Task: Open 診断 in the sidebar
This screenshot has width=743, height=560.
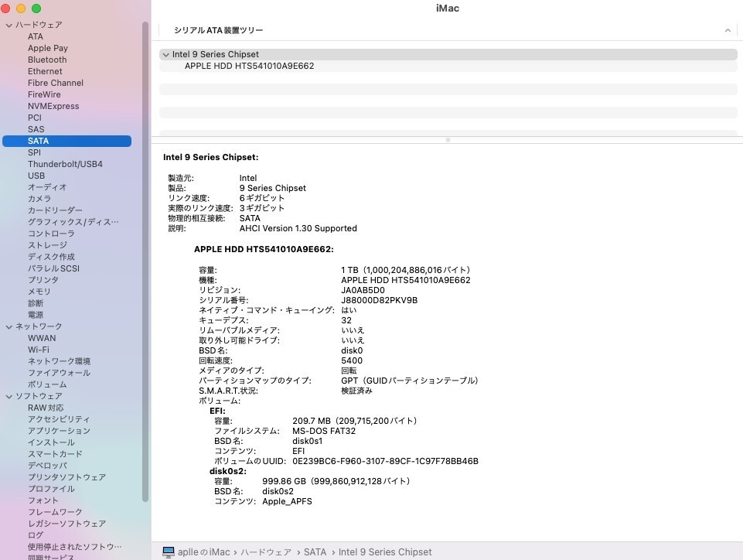Action: [36, 303]
